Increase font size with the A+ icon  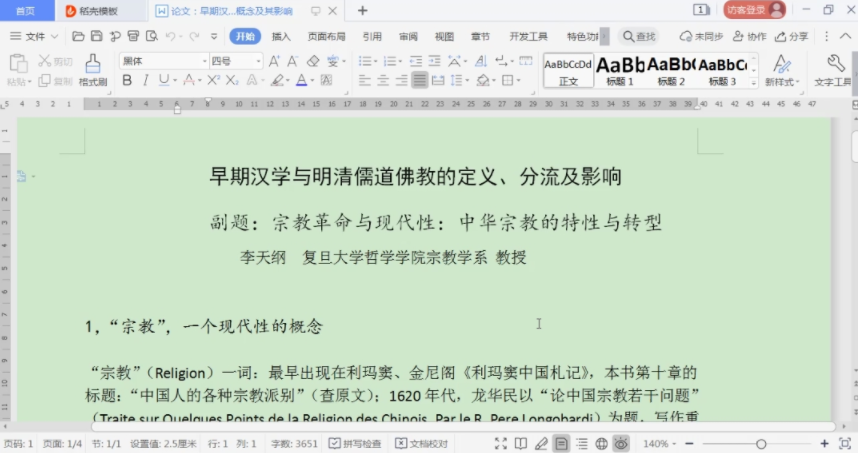[274, 61]
